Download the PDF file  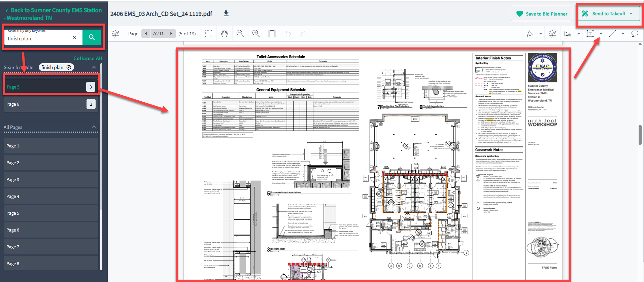point(226,13)
